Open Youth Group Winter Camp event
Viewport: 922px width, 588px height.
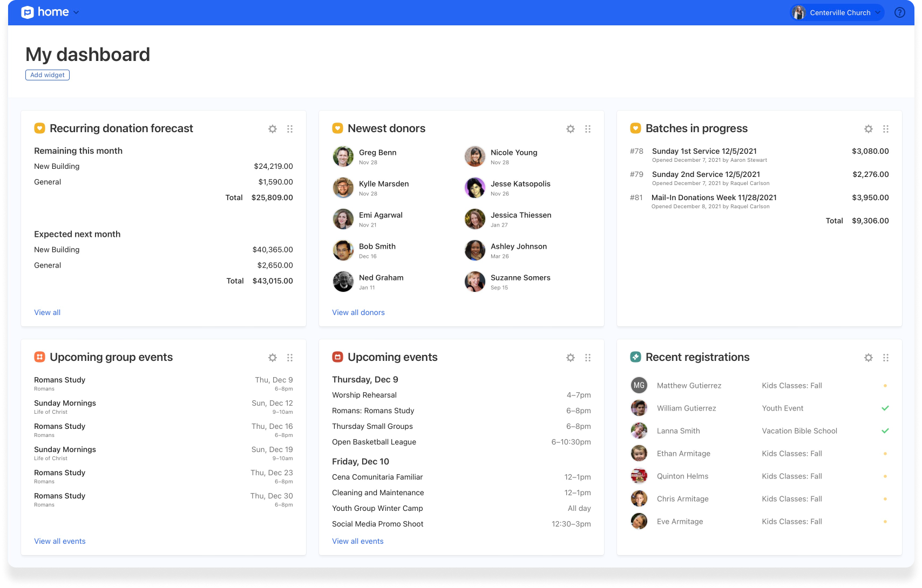377,508
